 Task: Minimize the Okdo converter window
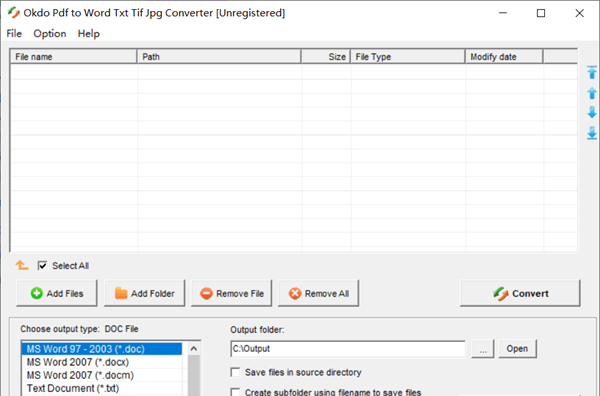(503, 13)
